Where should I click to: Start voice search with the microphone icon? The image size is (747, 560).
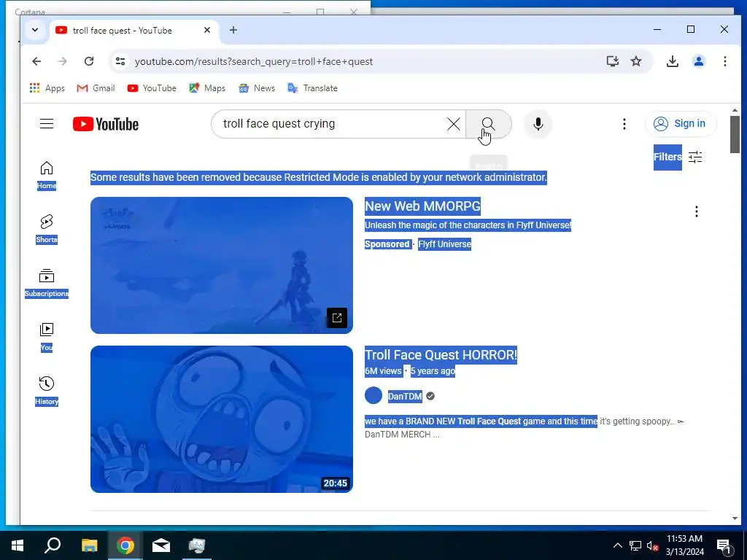538,124
